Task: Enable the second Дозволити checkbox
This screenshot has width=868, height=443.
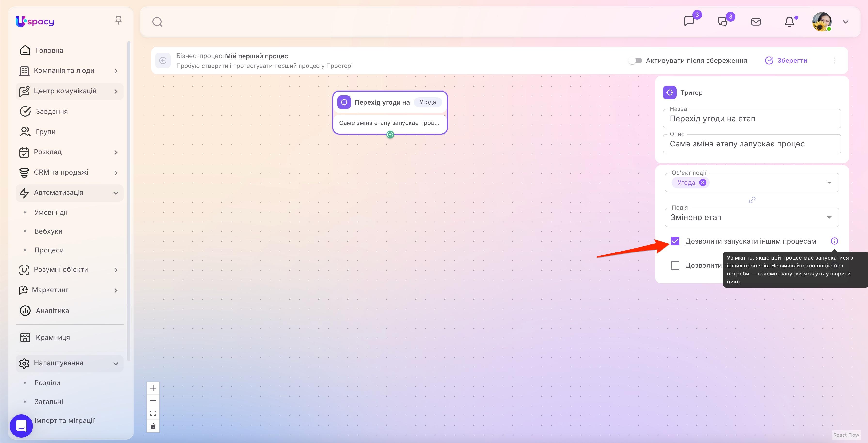Action: tap(675, 266)
